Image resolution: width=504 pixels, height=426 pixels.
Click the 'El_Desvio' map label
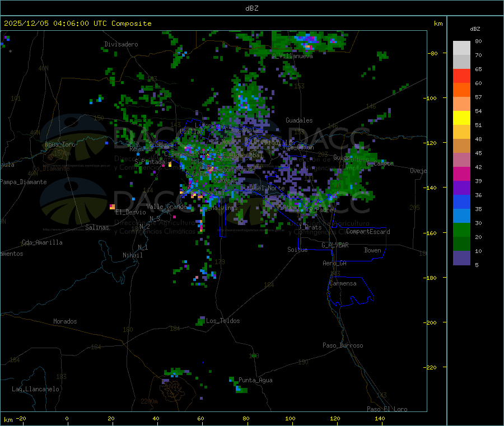point(131,212)
